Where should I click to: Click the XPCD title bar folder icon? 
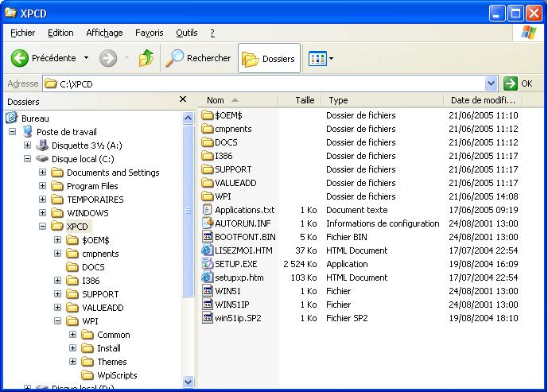point(10,13)
